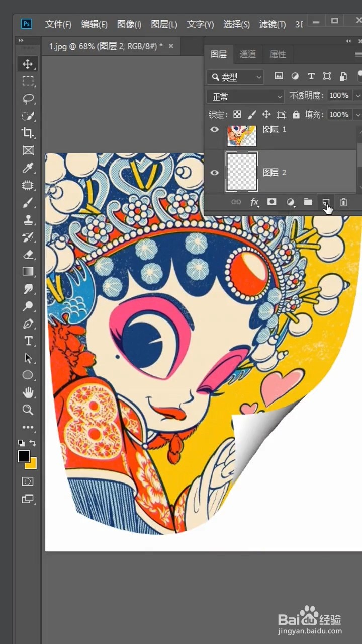Select the Horizontal Type tool
The height and width of the screenshot is (644, 362).
coord(28,341)
